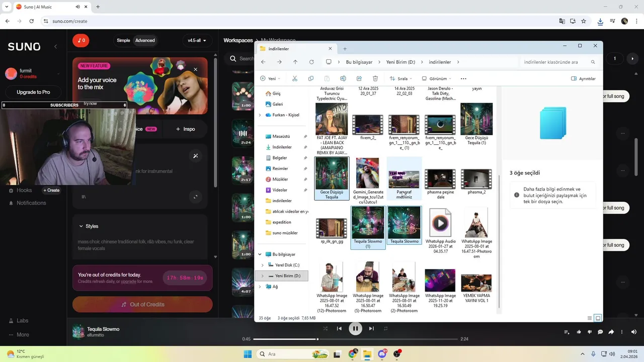Viewport: 644px width, 362px height.
Task: Bookmark this page with the star icon
Action: tap(584, 21)
